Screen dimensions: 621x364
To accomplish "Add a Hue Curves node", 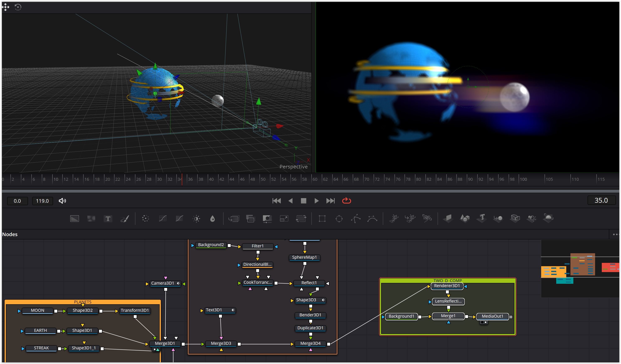I will pyautogui.click(x=179, y=219).
